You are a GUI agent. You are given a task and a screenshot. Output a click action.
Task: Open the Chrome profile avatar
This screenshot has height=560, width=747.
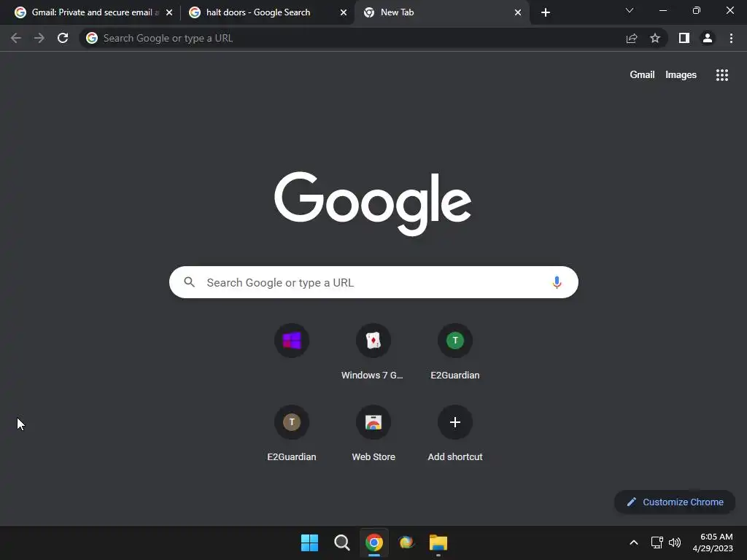pos(708,38)
